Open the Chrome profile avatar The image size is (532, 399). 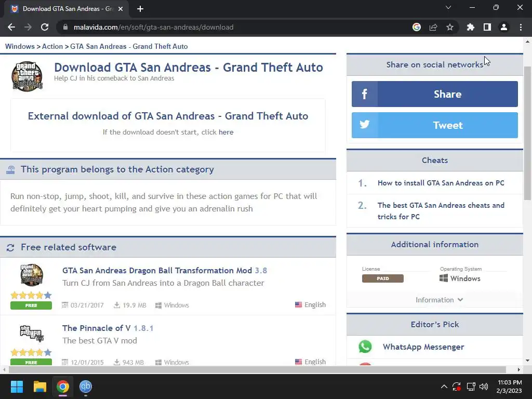504,27
